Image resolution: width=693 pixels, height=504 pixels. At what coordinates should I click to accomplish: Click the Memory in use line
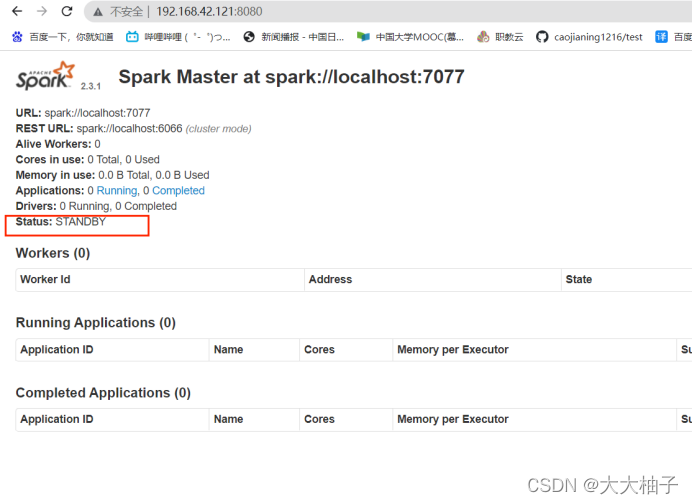pyautogui.click(x=112, y=175)
